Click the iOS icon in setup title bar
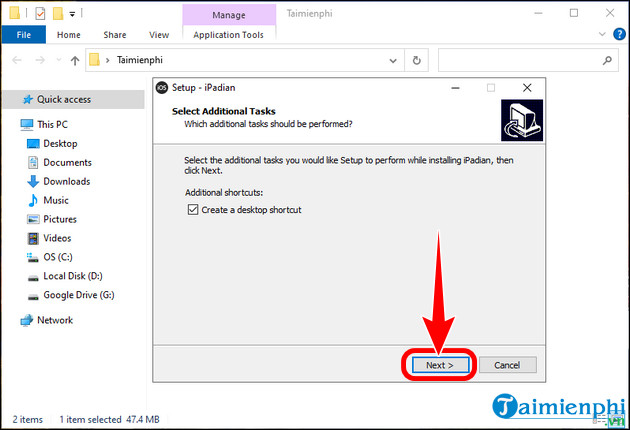630x430 pixels. 162,88
